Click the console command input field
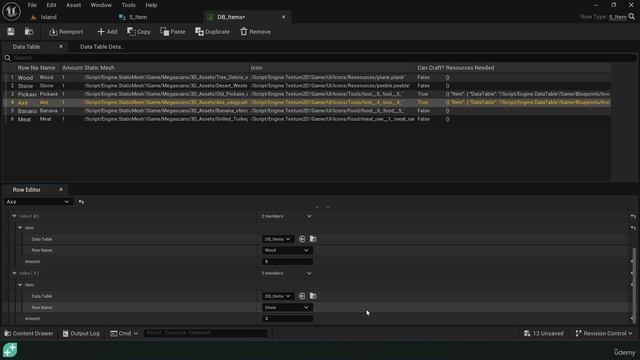The image size is (640, 360). 206,333
